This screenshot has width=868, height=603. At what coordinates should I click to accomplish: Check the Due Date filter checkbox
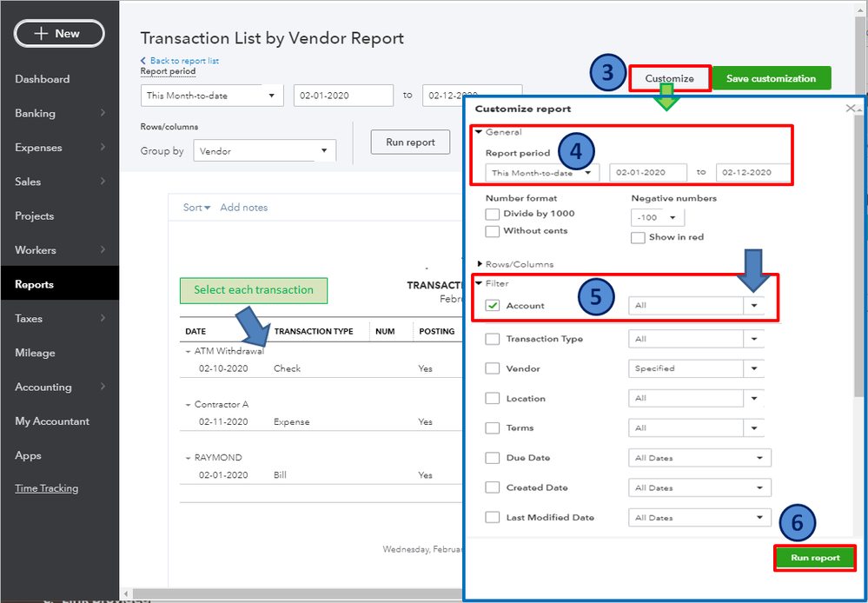click(492, 458)
